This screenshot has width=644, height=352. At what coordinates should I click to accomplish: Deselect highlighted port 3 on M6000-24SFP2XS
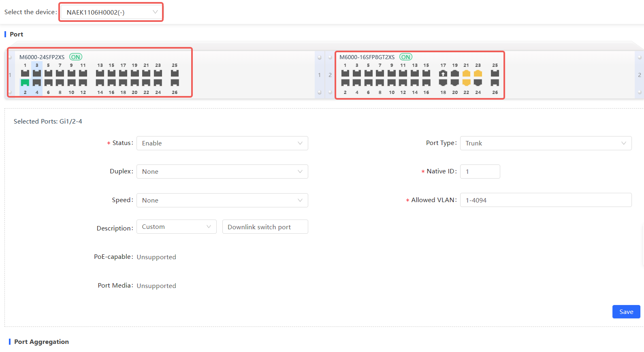click(37, 73)
